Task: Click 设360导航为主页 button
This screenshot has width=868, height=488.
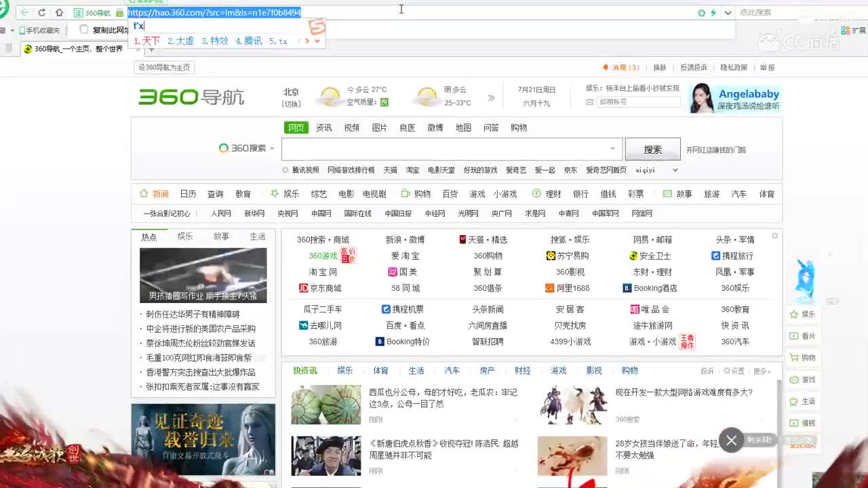Action: coord(164,67)
